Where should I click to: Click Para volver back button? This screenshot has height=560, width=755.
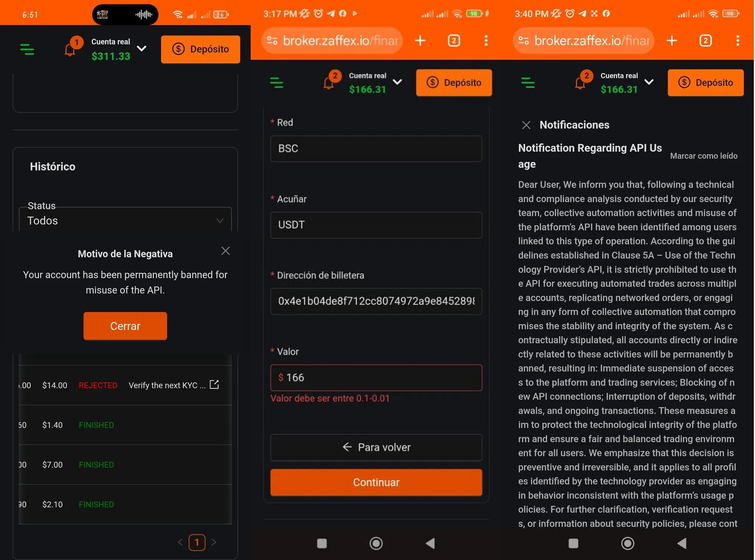[376, 447]
